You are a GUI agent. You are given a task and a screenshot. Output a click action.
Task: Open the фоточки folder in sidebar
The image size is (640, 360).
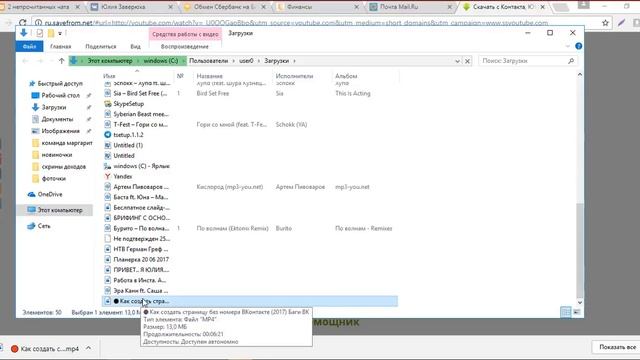coord(53,178)
